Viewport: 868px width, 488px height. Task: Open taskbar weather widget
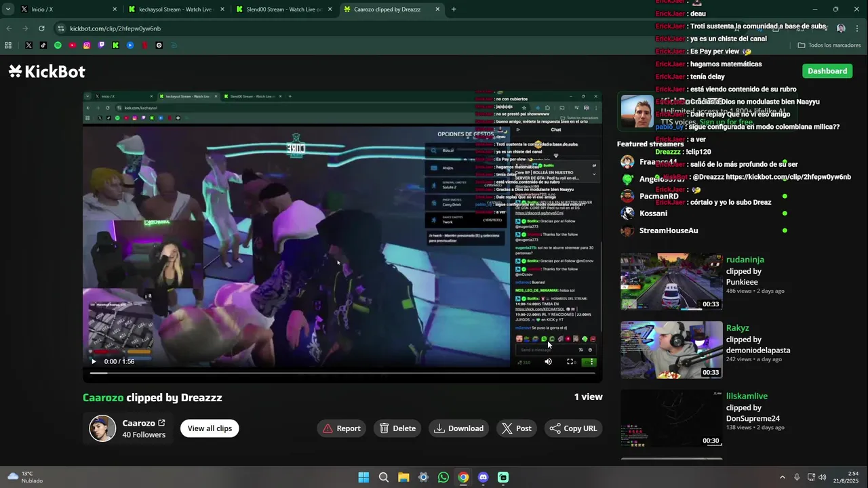coord(25,477)
